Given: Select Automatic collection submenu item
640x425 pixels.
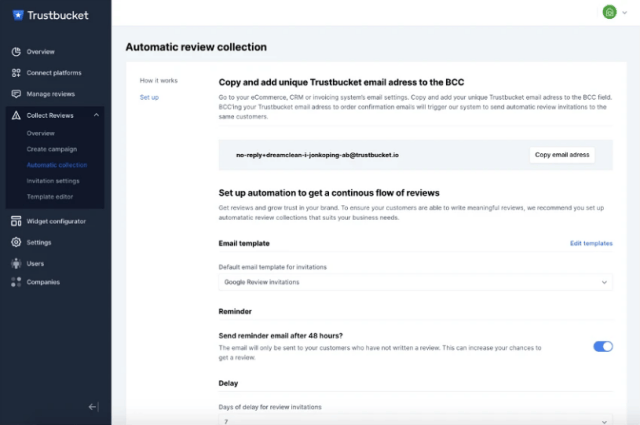Looking at the screenshot, I should click(57, 165).
